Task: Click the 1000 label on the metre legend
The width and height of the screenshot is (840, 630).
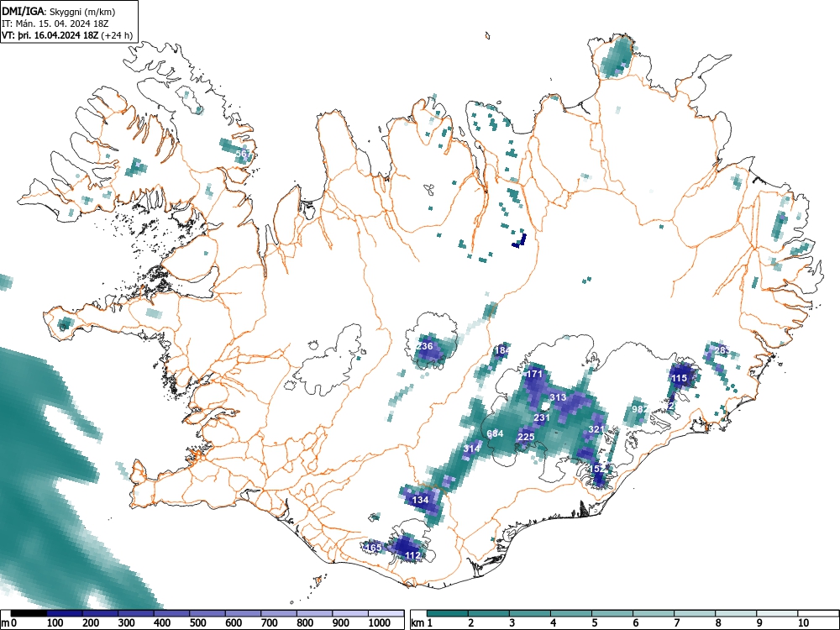Action: (x=380, y=623)
